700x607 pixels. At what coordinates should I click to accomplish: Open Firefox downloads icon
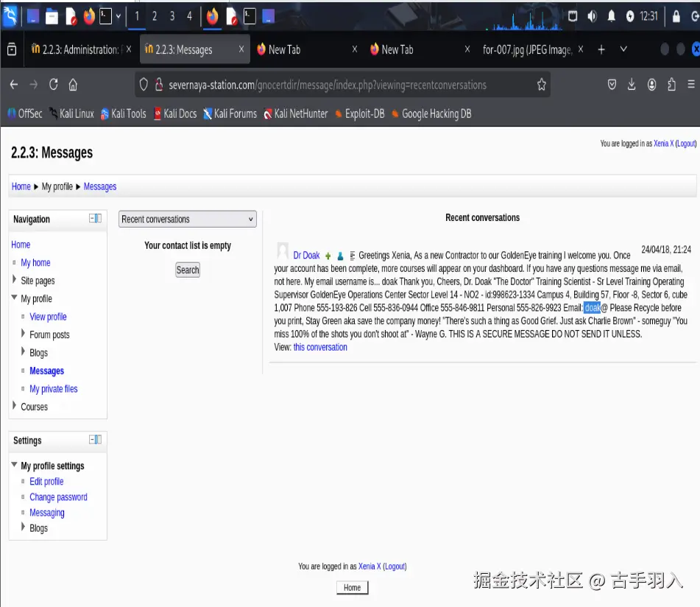632,84
